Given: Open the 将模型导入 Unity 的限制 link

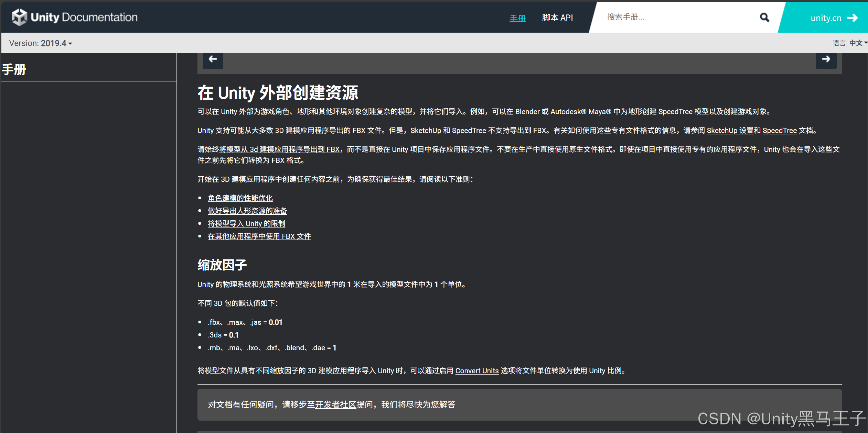Looking at the screenshot, I should pyautogui.click(x=246, y=224).
